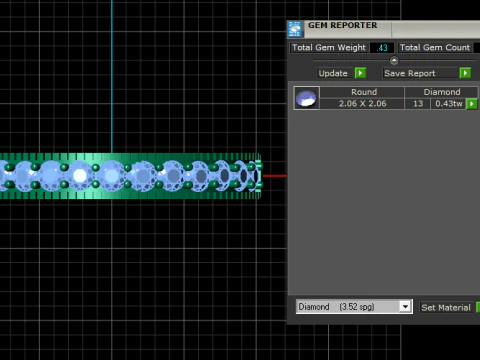Click the 0.43tw total weight cell
The image size is (480, 360).
click(x=448, y=104)
